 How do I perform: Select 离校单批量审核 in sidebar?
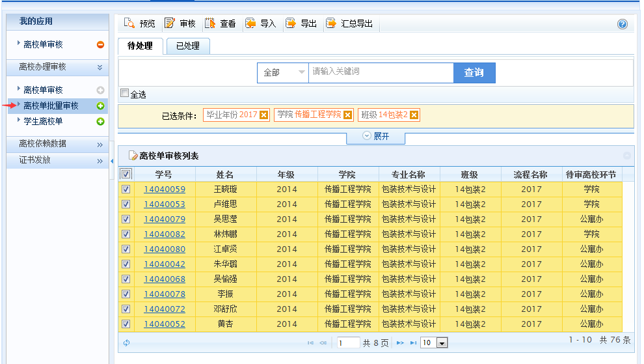[51, 105]
